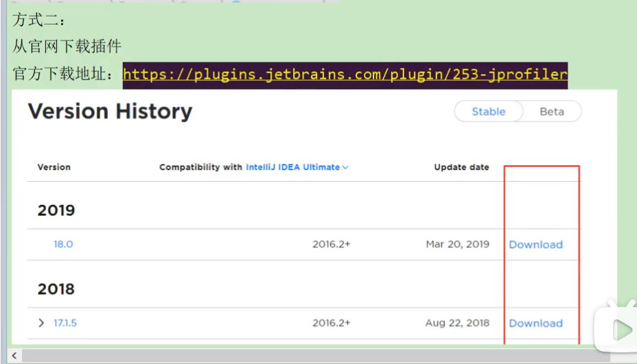Switch to the Beta channel

click(552, 112)
